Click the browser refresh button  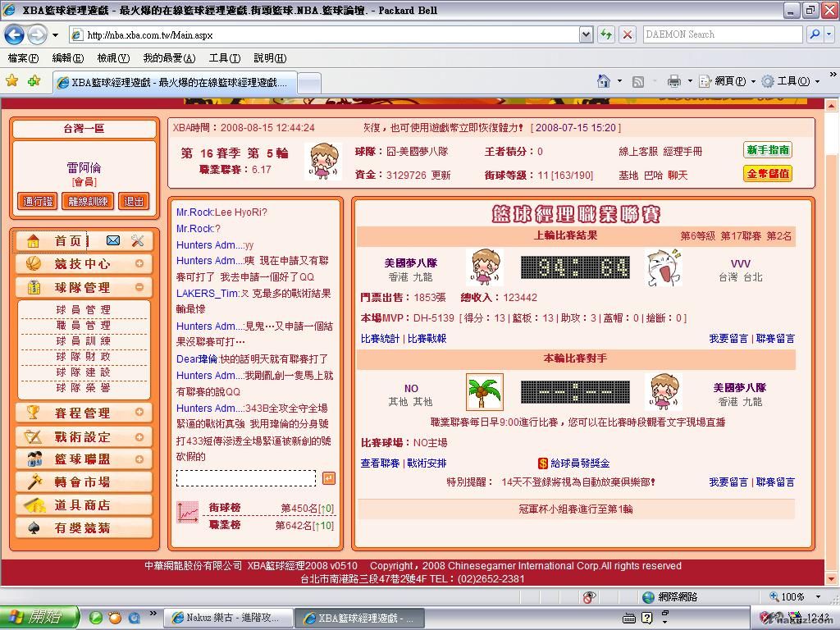tap(605, 34)
